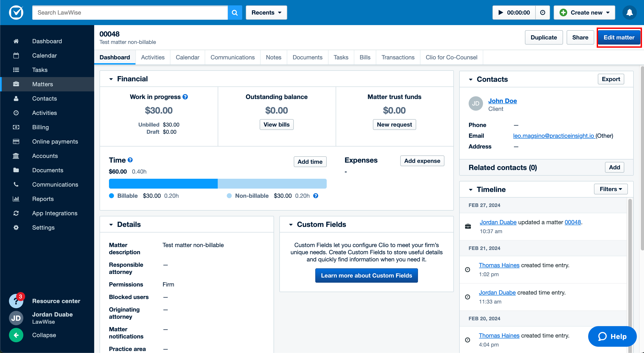Click the non-billable portion of time bar
The height and width of the screenshot is (353, 644).
pos(272,183)
